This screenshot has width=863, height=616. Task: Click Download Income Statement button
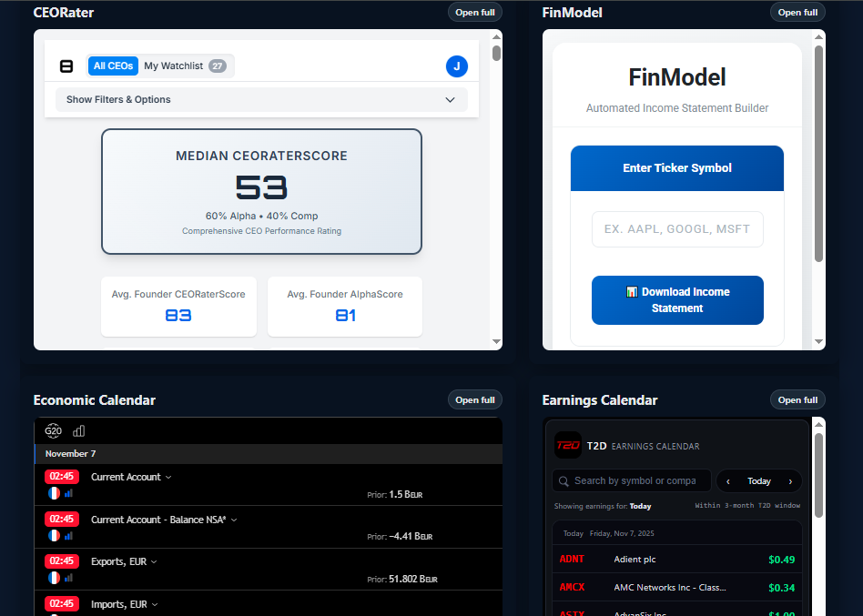(677, 300)
